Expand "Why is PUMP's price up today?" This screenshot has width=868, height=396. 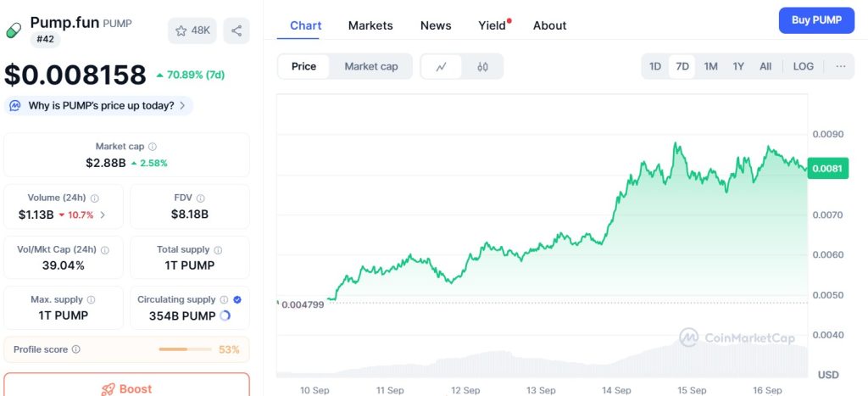tap(99, 105)
